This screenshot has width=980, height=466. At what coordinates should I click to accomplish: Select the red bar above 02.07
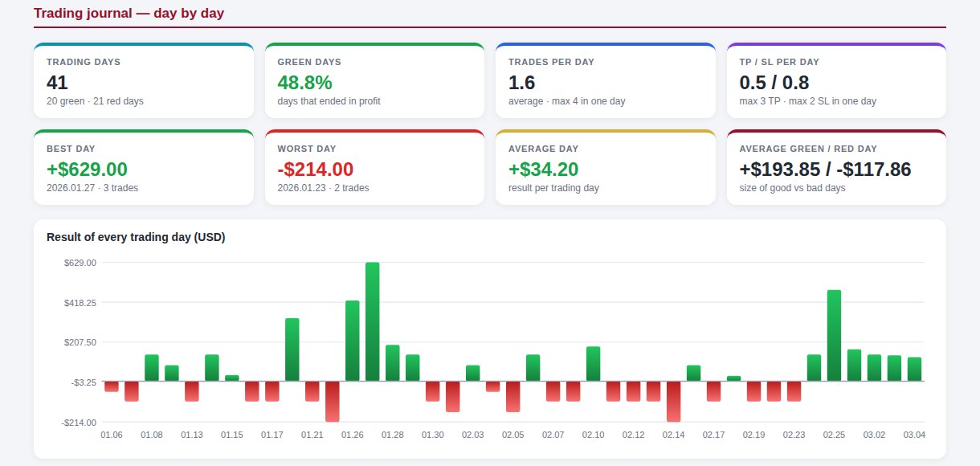pyautogui.click(x=553, y=391)
